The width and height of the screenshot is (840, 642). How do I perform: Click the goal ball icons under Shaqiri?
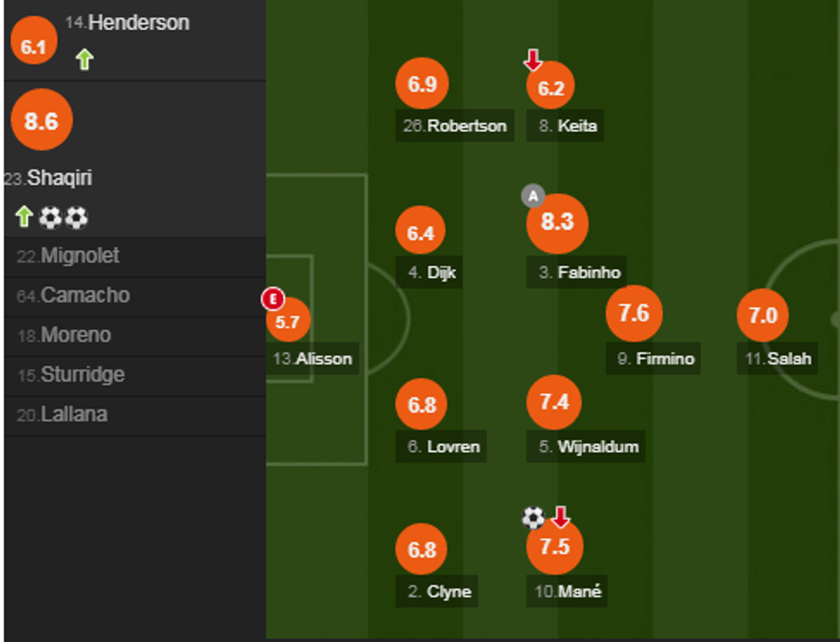pos(64,218)
